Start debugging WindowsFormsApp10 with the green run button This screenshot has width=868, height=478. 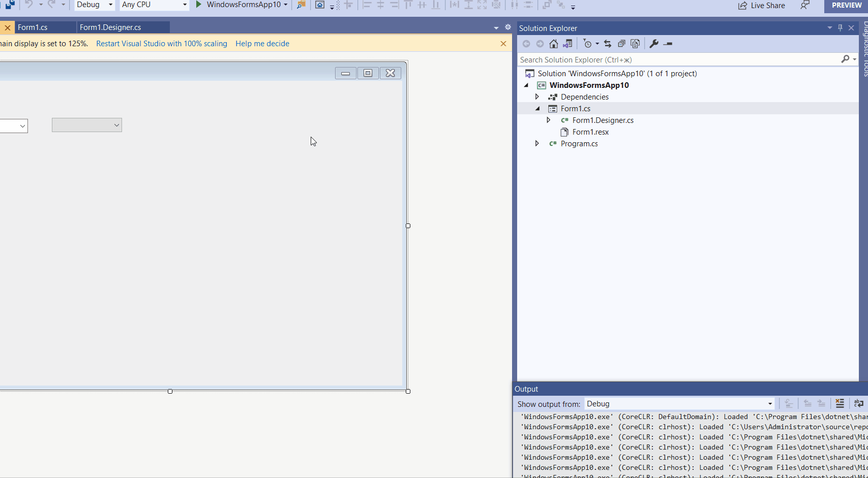(x=198, y=5)
